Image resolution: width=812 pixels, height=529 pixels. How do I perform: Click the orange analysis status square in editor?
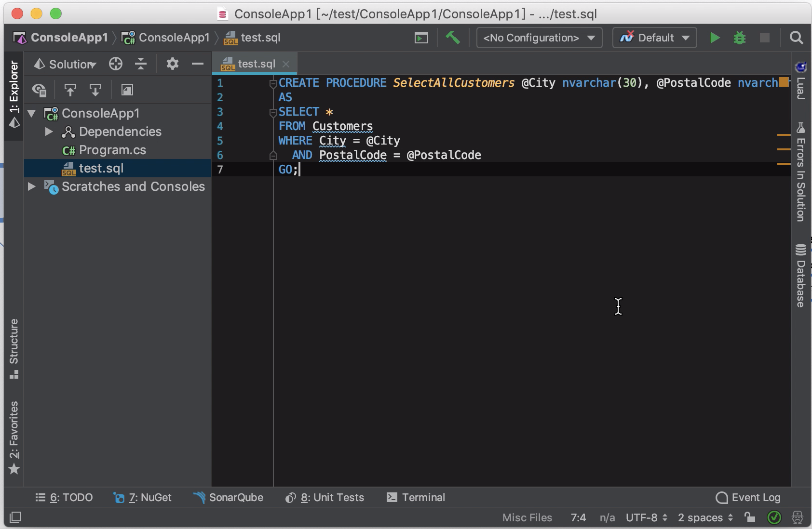click(x=784, y=82)
